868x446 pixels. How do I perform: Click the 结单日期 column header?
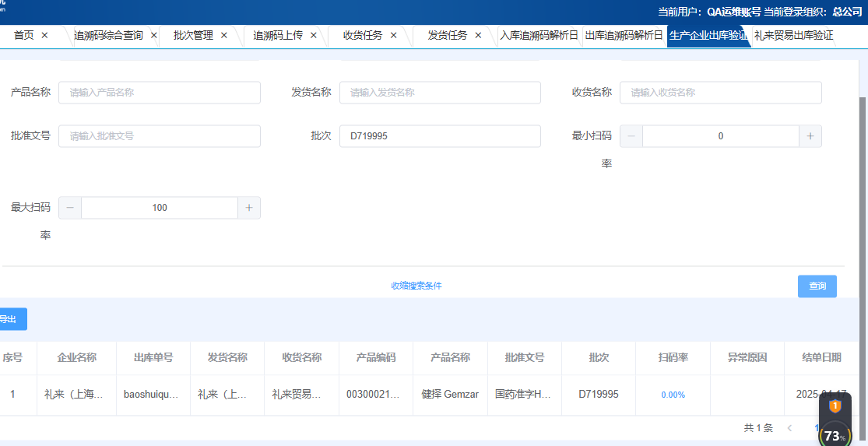(x=821, y=357)
